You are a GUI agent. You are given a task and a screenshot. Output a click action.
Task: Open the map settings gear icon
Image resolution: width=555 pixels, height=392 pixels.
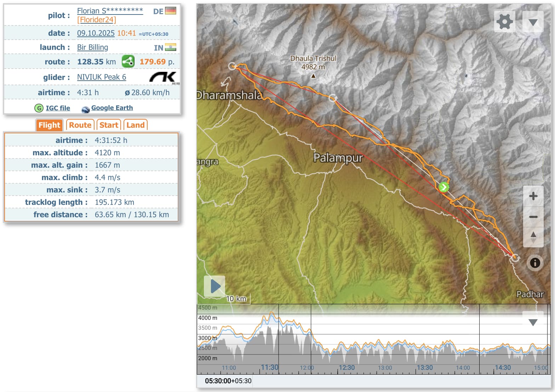click(x=504, y=22)
